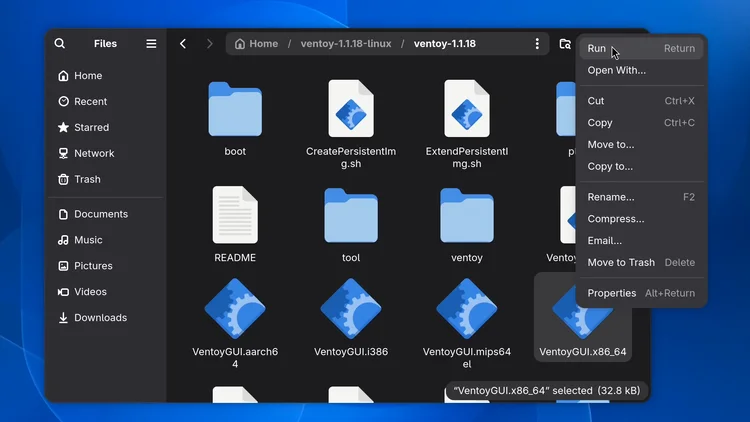The width and height of the screenshot is (750, 422).
Task: Click the README file name label
Action: tap(235, 257)
